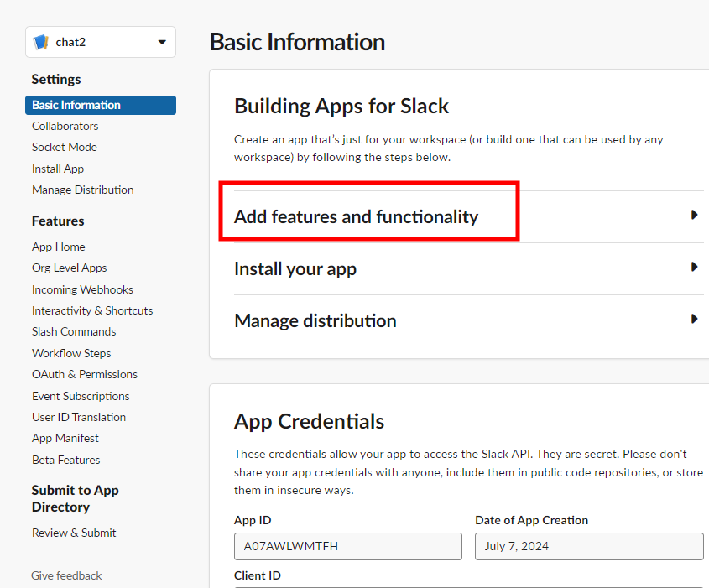Click the App Credentials heading
The height and width of the screenshot is (588, 709).
pyautogui.click(x=310, y=421)
